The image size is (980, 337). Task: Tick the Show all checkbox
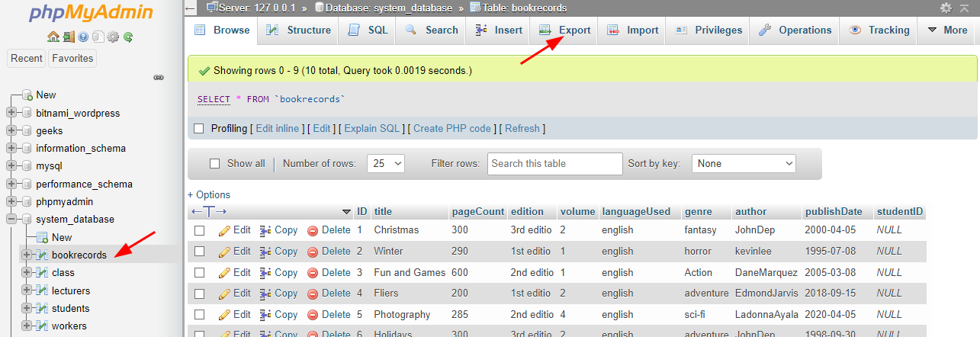[x=214, y=163]
